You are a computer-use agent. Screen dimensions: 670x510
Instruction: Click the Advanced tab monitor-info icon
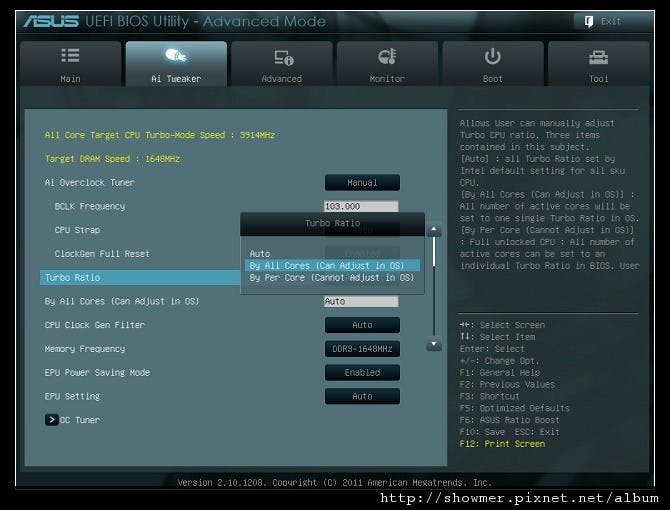284,57
